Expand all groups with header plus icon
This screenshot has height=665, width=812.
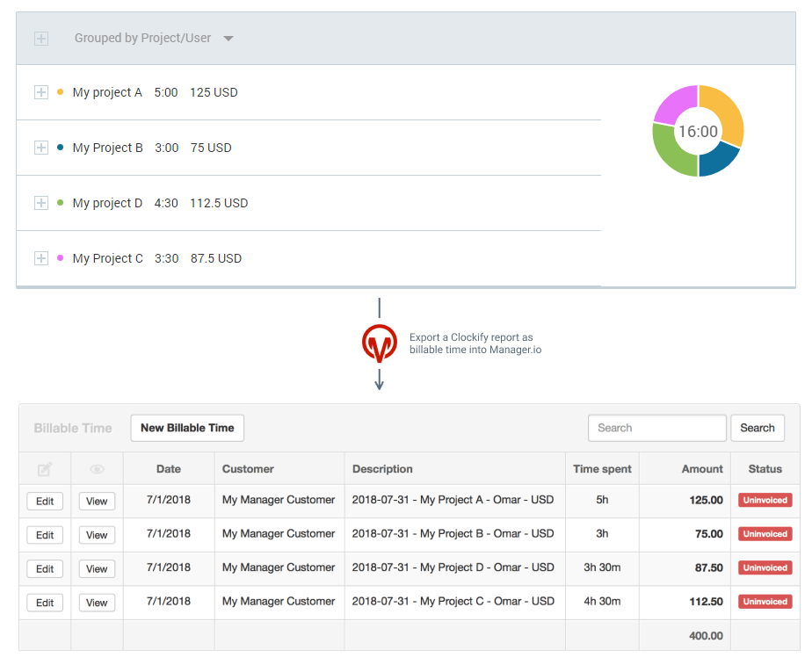coord(41,39)
